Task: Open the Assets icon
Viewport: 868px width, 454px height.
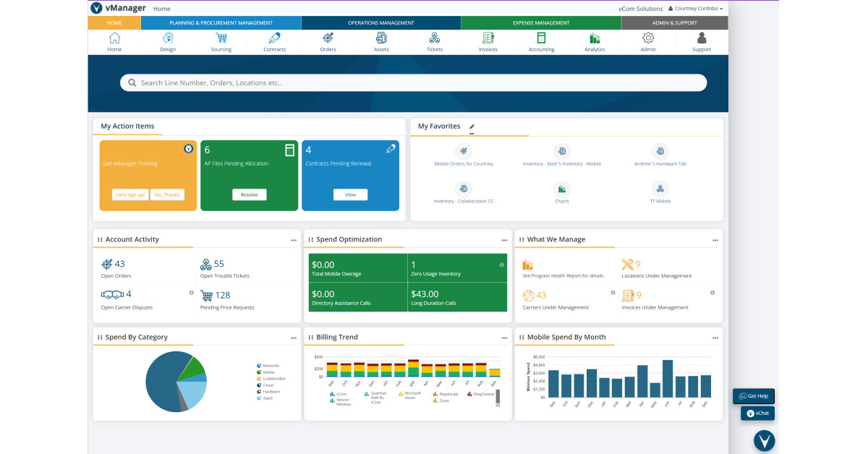Action: 381,39
